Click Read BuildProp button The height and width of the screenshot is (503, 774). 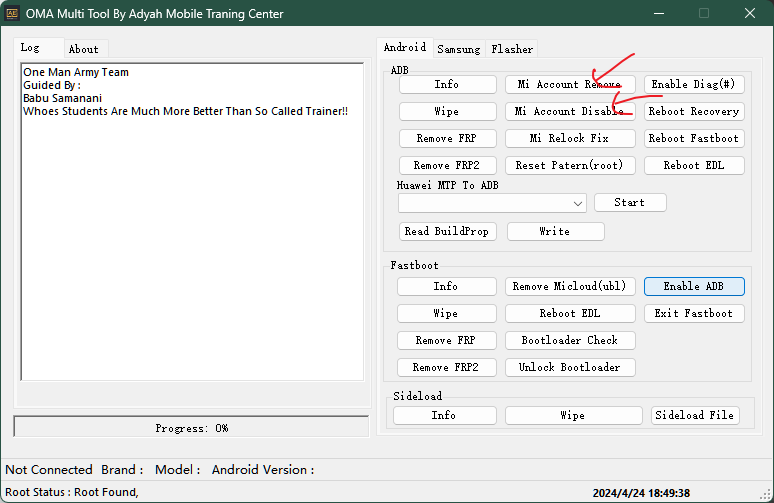[448, 232]
